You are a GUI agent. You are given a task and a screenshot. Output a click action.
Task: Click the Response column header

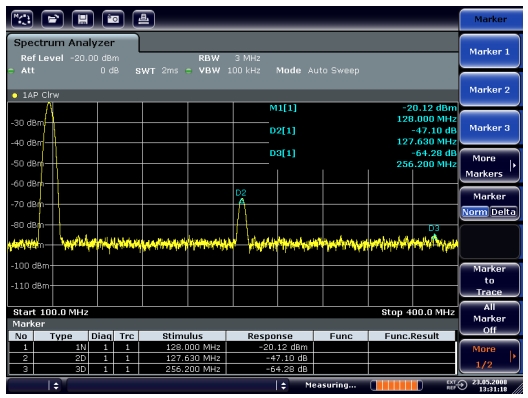point(270,336)
